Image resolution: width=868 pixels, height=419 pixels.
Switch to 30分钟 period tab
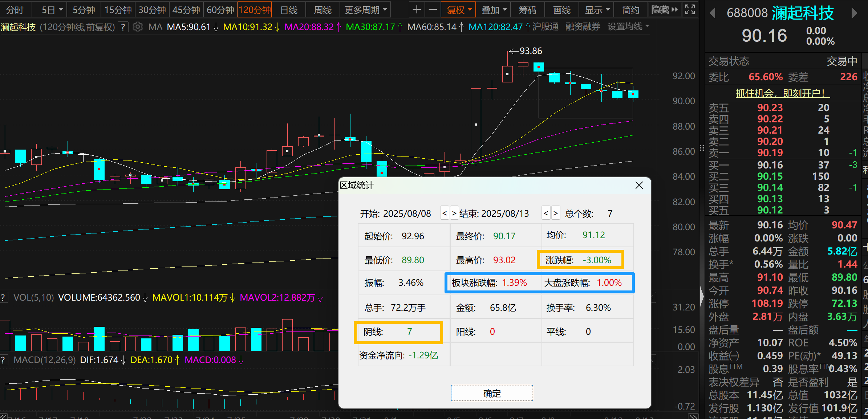coord(152,10)
